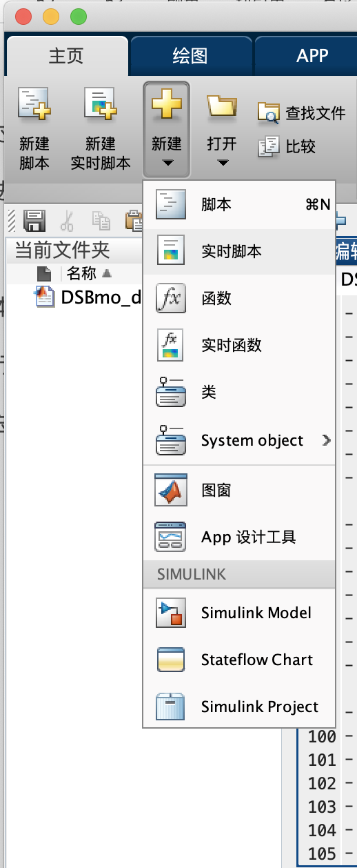The height and width of the screenshot is (868, 357).
Task: Click the 实时脚本 icon in menu
Action: pos(171,252)
